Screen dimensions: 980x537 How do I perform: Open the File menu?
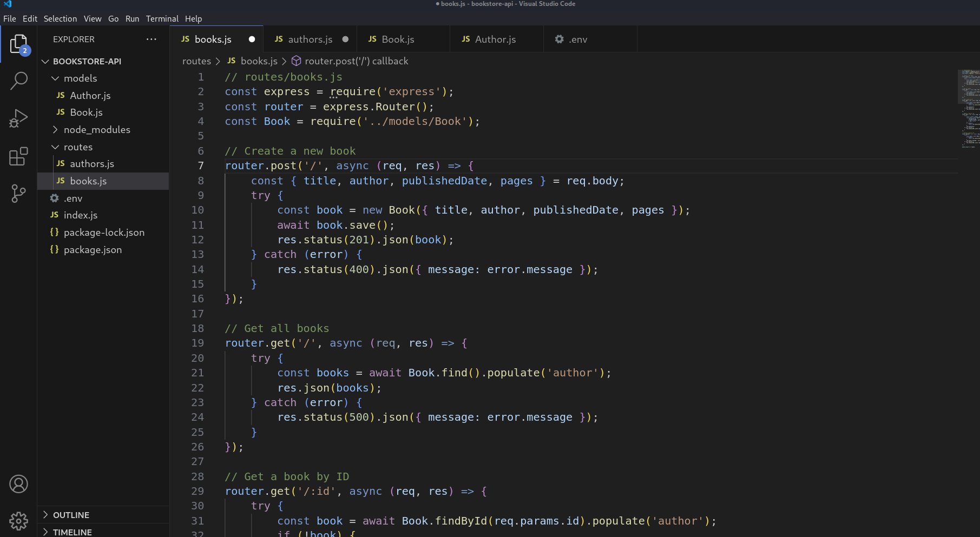10,19
